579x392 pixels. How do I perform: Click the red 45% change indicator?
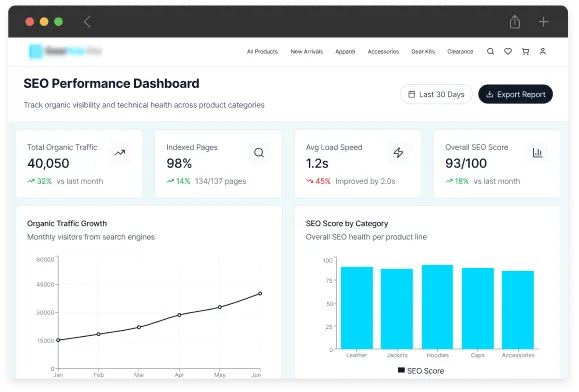point(318,181)
